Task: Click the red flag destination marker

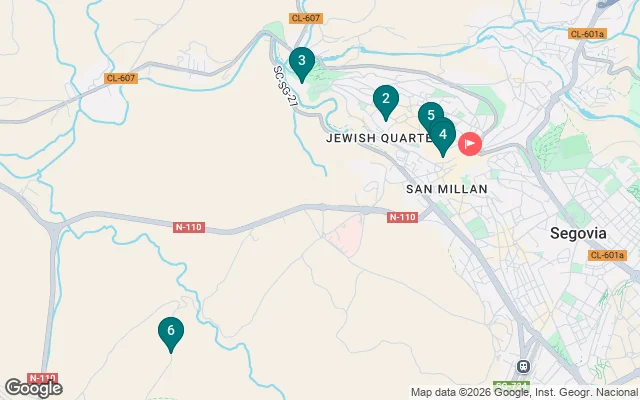Action: click(x=470, y=144)
